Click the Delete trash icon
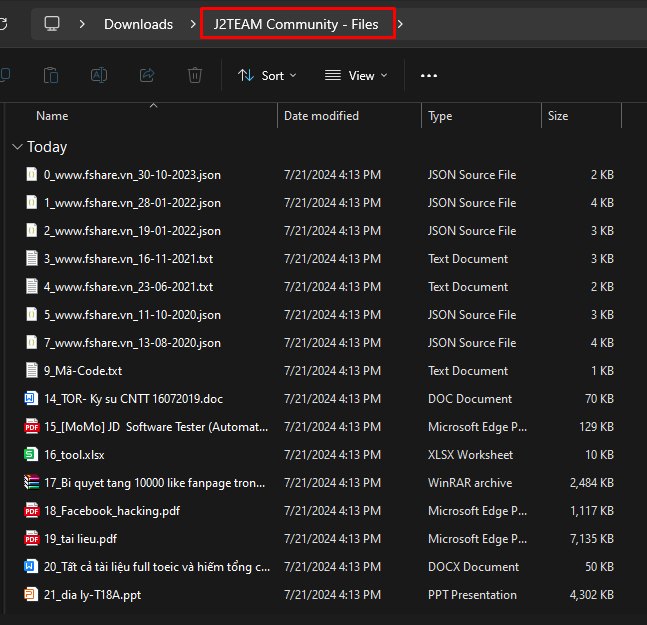 coord(195,75)
